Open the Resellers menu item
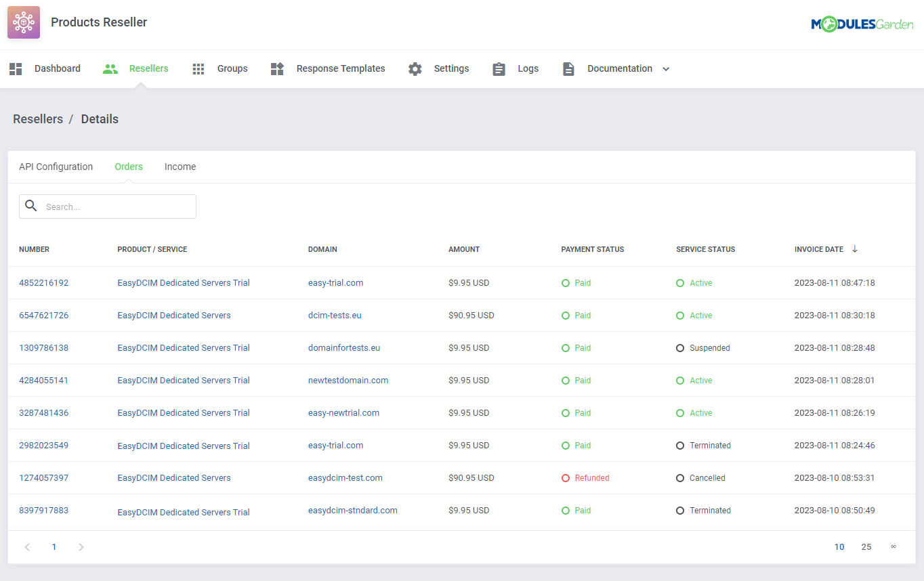The height and width of the screenshot is (581, 924). [x=149, y=68]
